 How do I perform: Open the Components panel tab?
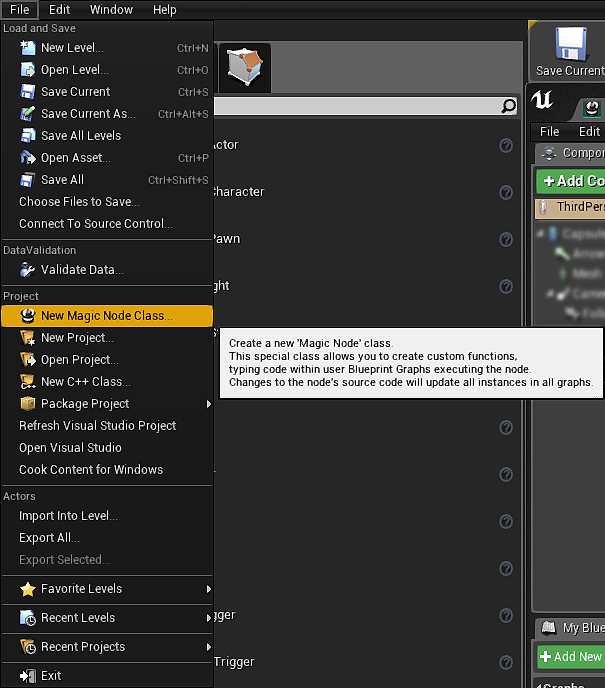point(572,153)
